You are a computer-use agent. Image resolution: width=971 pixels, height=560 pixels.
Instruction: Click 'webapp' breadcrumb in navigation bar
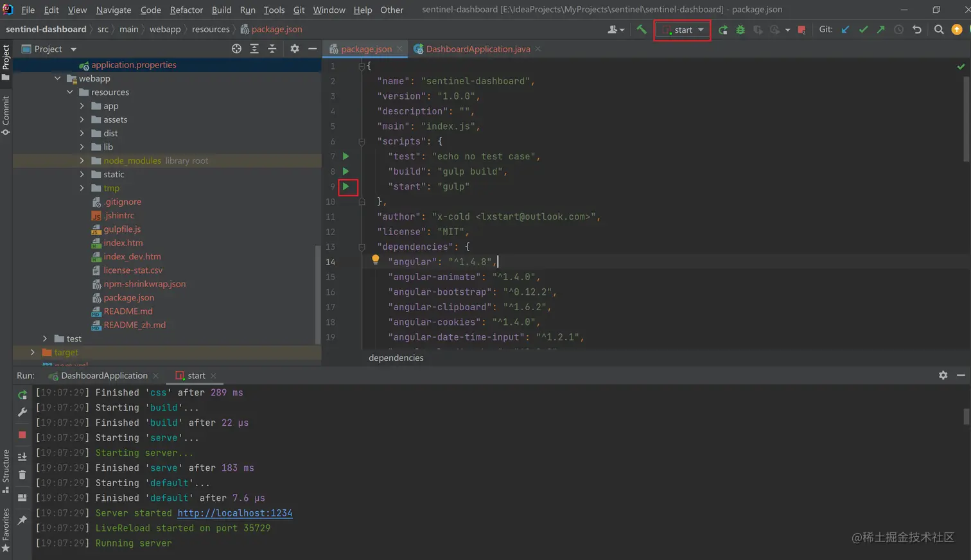pos(165,30)
